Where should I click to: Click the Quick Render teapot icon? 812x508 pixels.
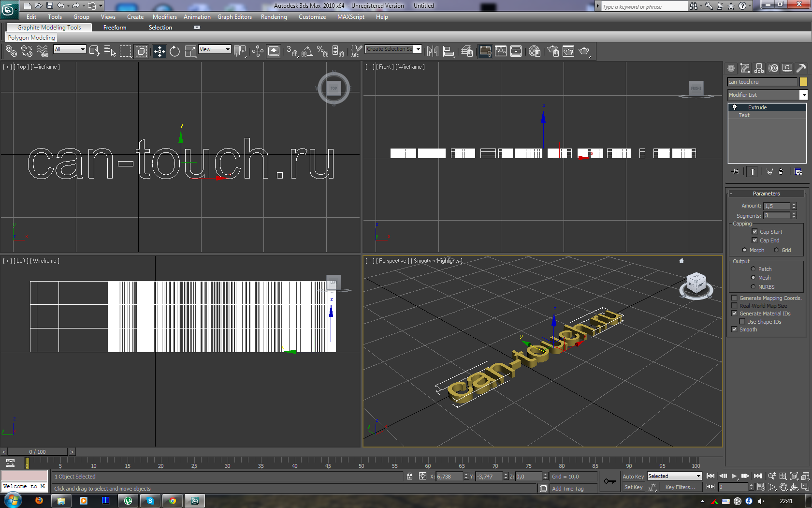(x=584, y=51)
